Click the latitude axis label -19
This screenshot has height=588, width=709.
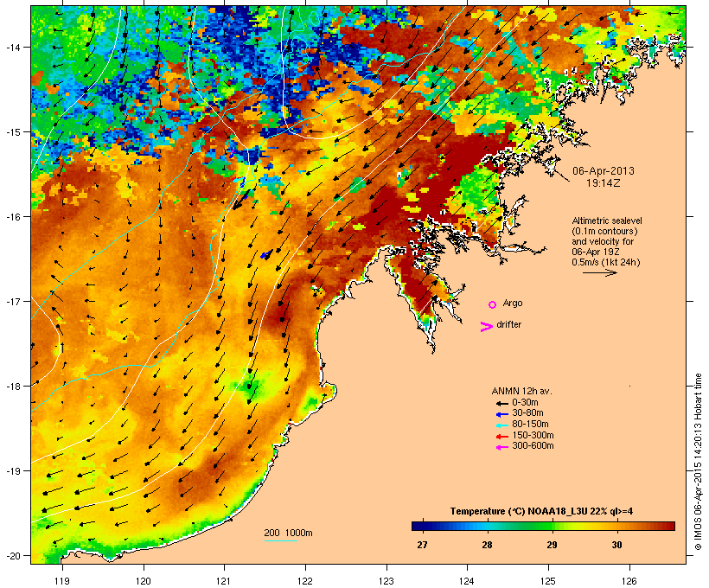click(x=12, y=471)
